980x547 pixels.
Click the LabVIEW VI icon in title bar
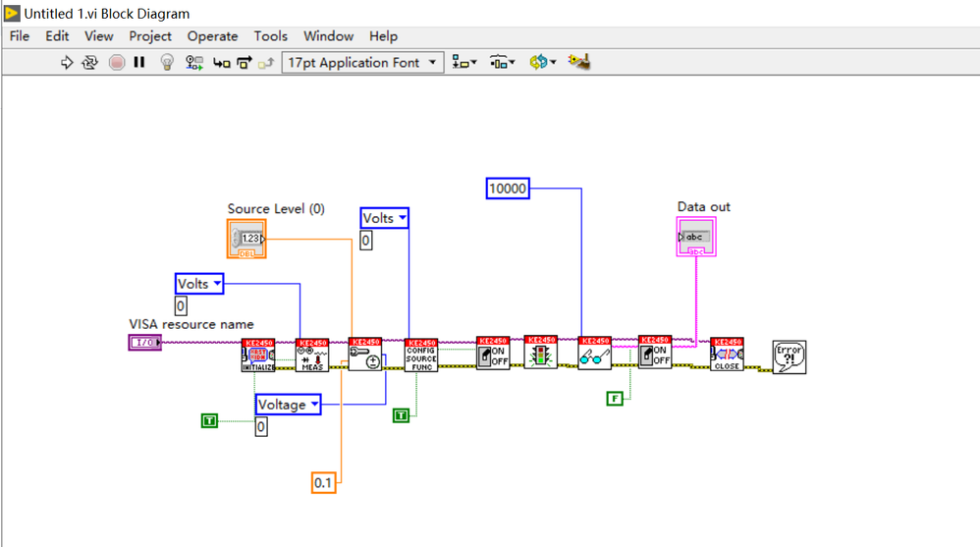(11, 13)
